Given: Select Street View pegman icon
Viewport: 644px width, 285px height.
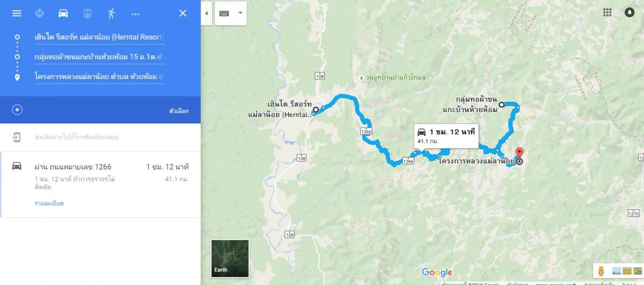Looking at the screenshot, I should (601, 270).
